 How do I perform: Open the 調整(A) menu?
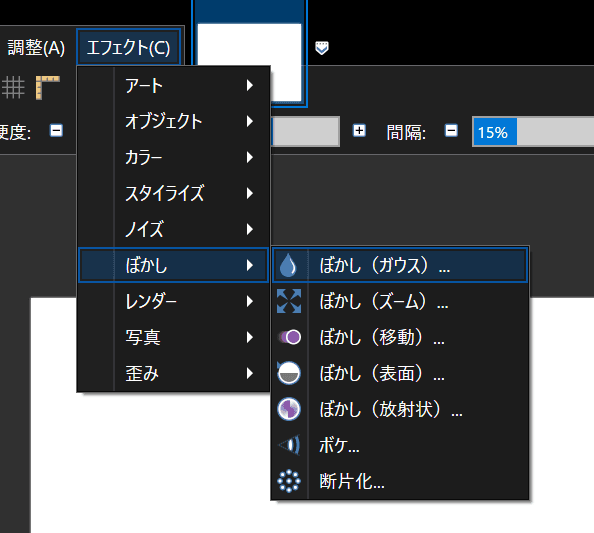36,48
